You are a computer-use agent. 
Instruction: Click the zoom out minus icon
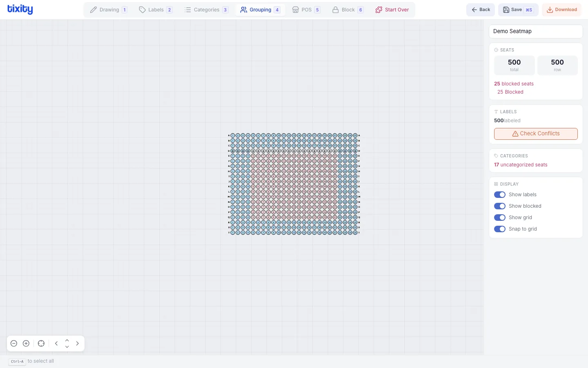(14, 343)
